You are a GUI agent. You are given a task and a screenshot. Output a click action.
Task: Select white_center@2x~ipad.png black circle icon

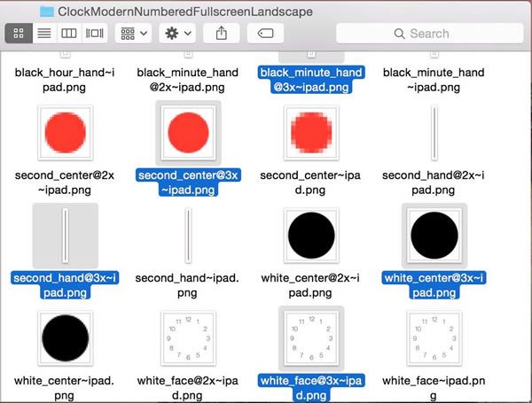tap(309, 235)
